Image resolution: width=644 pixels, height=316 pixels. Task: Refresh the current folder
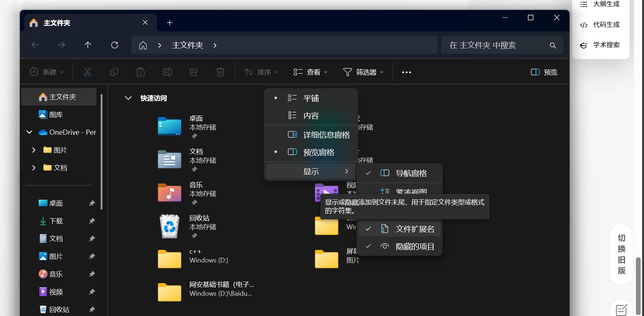pyautogui.click(x=115, y=45)
